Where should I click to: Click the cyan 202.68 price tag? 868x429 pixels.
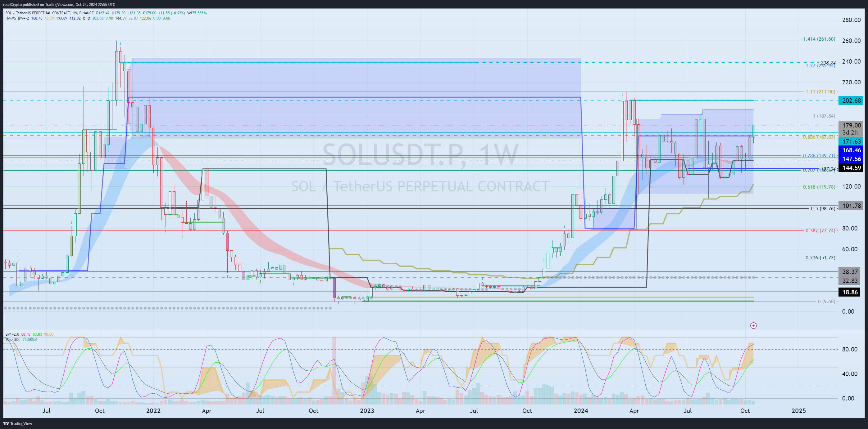[x=851, y=101]
